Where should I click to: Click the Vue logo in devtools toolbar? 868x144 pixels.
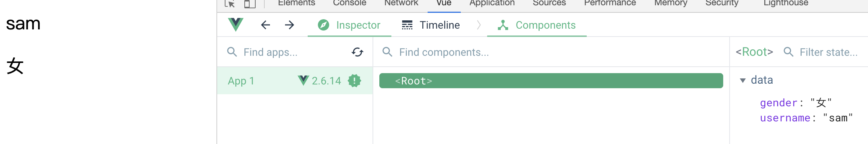[x=236, y=25]
